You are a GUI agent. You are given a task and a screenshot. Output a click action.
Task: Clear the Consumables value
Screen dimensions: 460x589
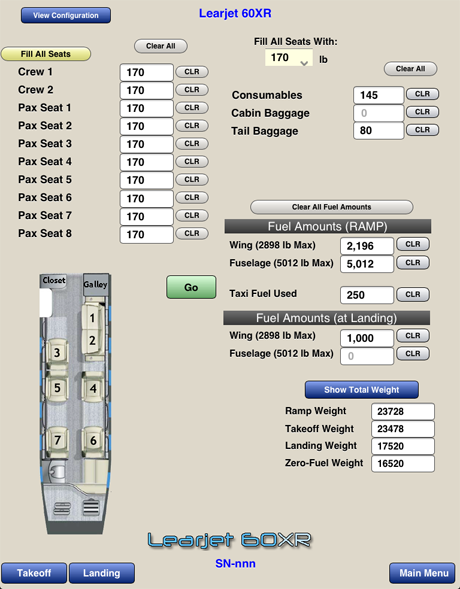tap(422, 94)
